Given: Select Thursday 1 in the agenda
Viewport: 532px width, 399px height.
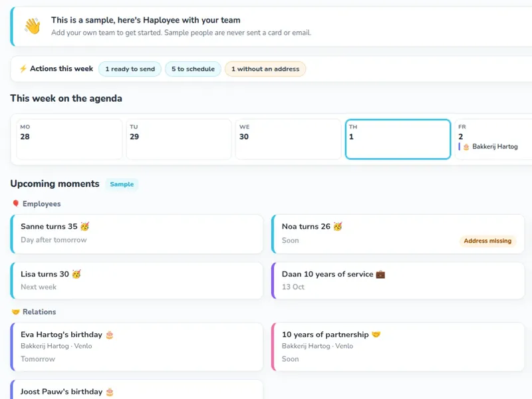Looking at the screenshot, I should click(398, 139).
